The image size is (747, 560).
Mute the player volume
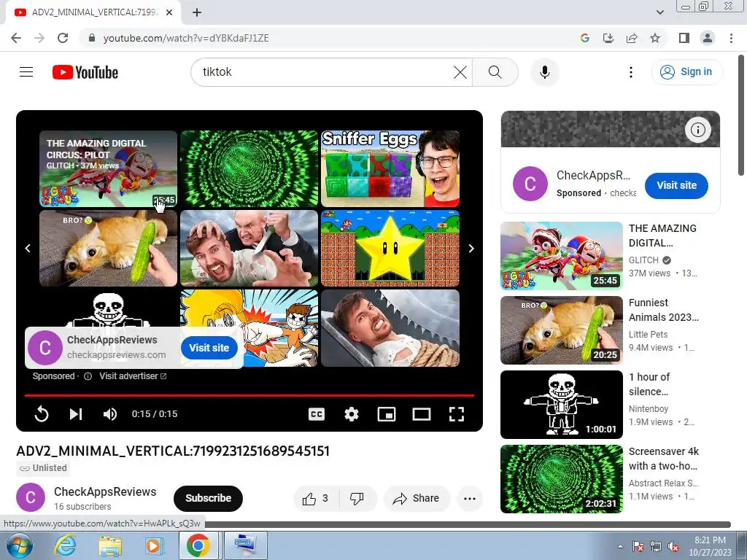[109, 414]
